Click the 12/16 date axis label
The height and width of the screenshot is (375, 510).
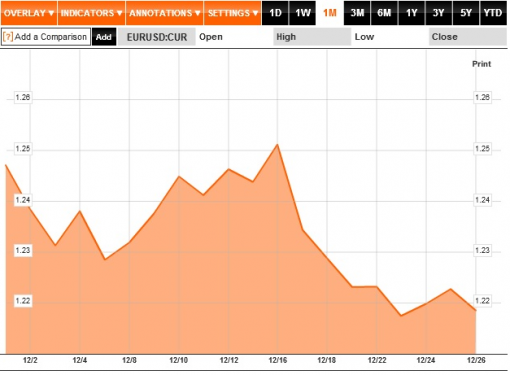pos(277,360)
